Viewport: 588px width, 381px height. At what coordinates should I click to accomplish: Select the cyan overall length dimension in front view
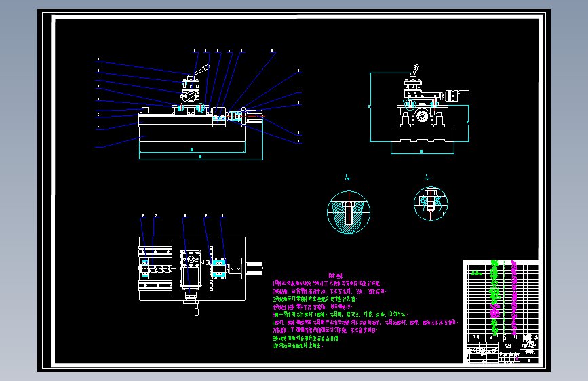(x=201, y=159)
